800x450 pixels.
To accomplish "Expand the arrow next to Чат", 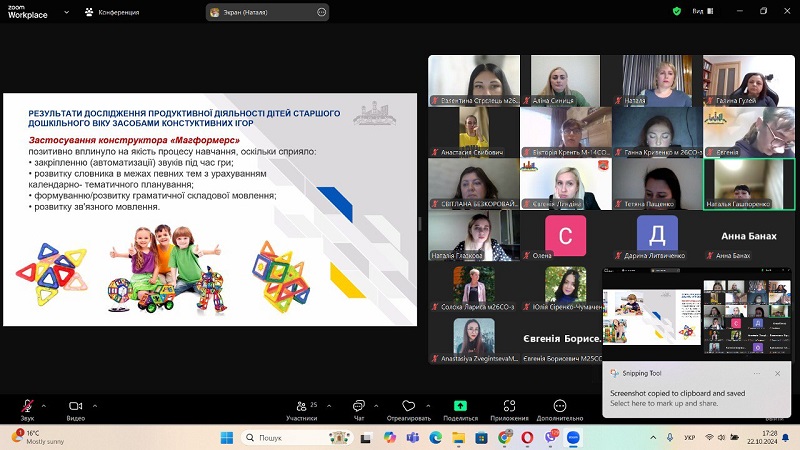I will point(376,406).
